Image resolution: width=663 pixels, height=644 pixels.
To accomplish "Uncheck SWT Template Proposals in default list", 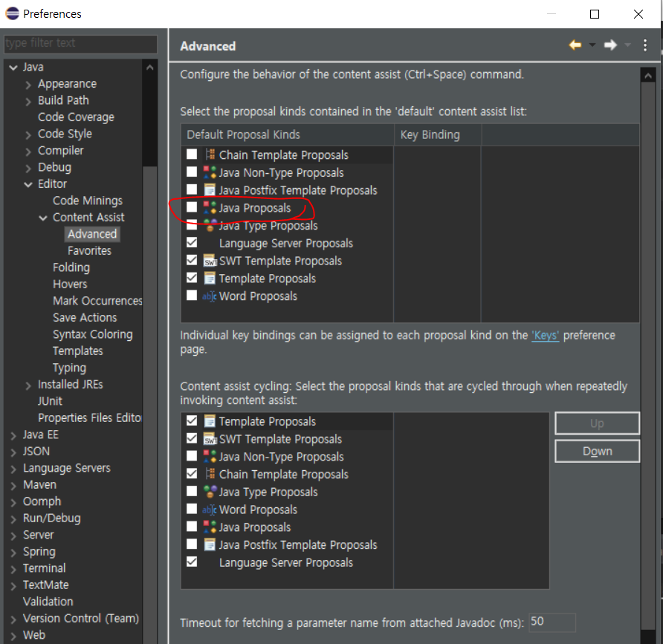I will (x=192, y=260).
